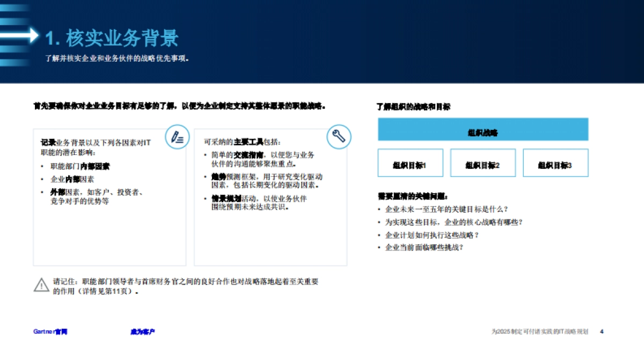
Task: Click the 组织目标2 box
Action: (483, 162)
